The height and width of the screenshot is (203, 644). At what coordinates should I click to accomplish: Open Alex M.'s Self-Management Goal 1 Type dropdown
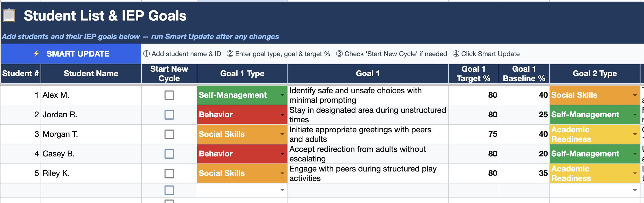pyautogui.click(x=282, y=95)
